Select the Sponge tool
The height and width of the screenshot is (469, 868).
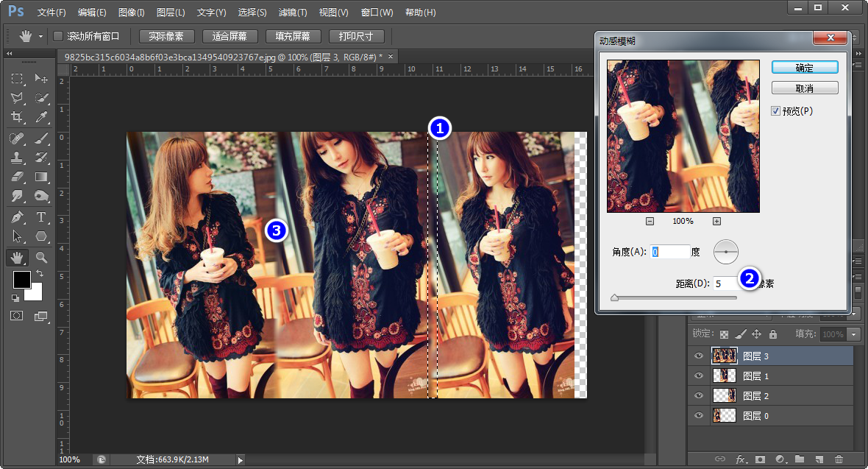(41, 197)
